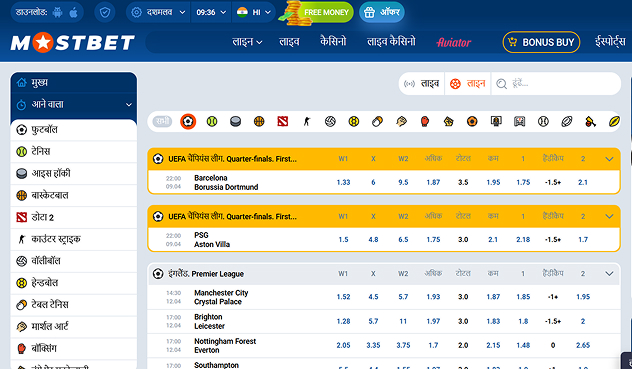The image size is (632, 369).
Task: Open the odds format dropdown दशमलव
Action: pos(158,13)
